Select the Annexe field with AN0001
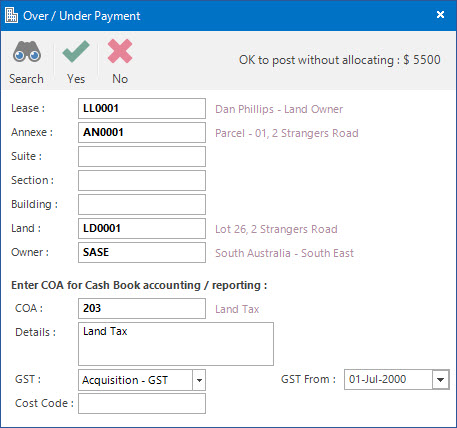Screen dimensions: 457x428 [x=142, y=132]
